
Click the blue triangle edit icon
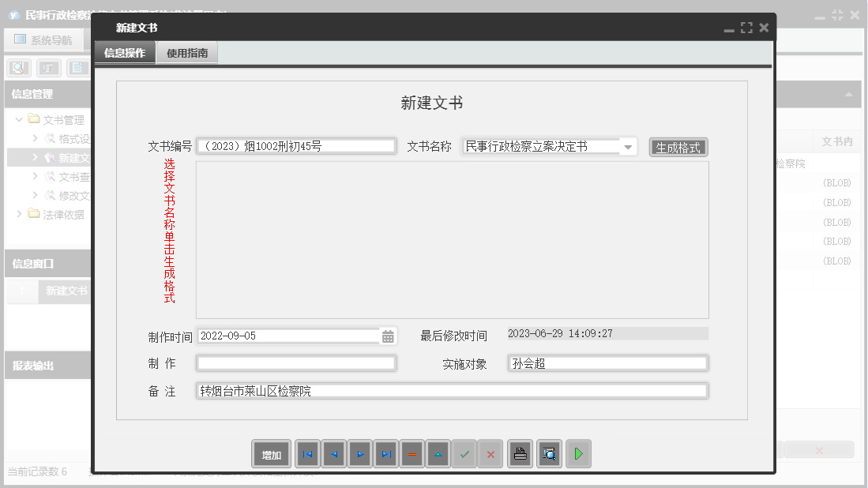point(438,453)
